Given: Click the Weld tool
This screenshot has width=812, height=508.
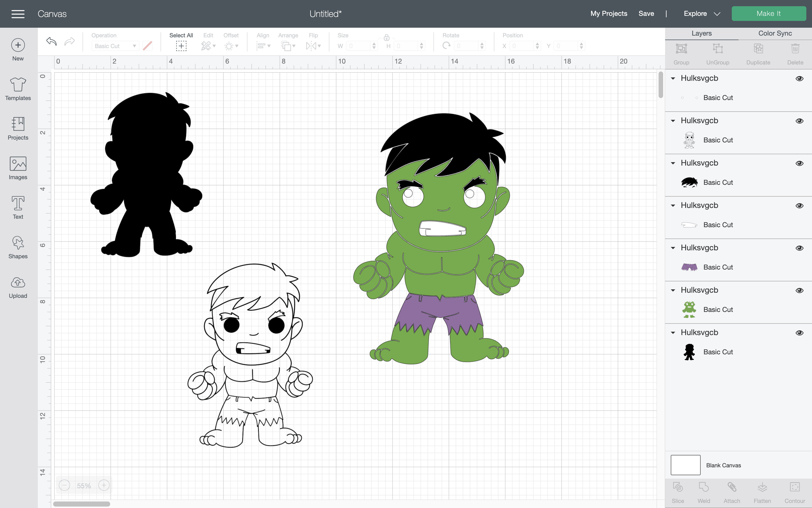Looking at the screenshot, I should point(704,492).
